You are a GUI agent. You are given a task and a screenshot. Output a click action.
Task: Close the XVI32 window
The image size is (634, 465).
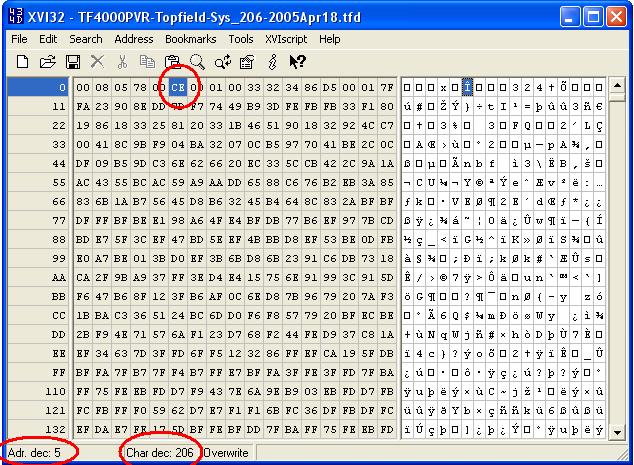pos(617,17)
